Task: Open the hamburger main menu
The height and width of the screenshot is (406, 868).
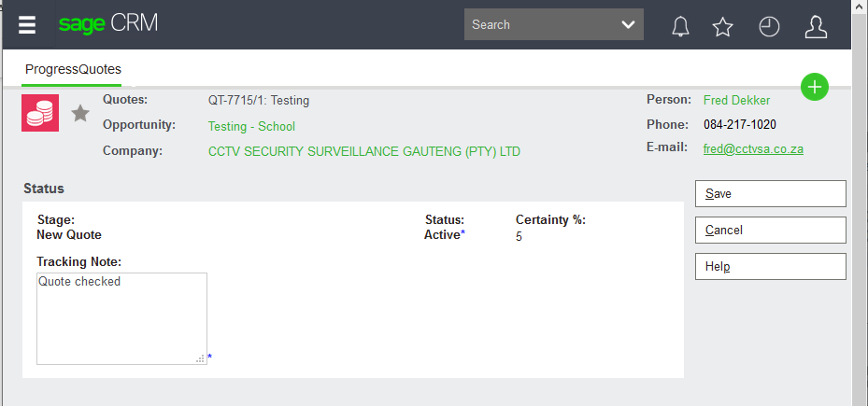Action: 27,25
